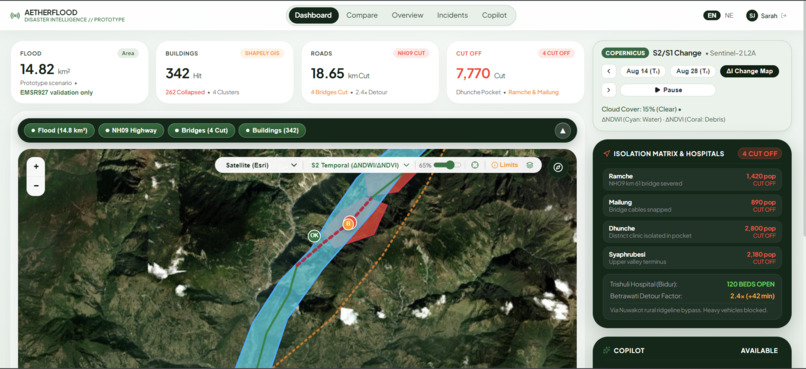The height and width of the screenshot is (369, 806).
Task: Click the 262 Collapsed text
Action: pyautogui.click(x=185, y=93)
